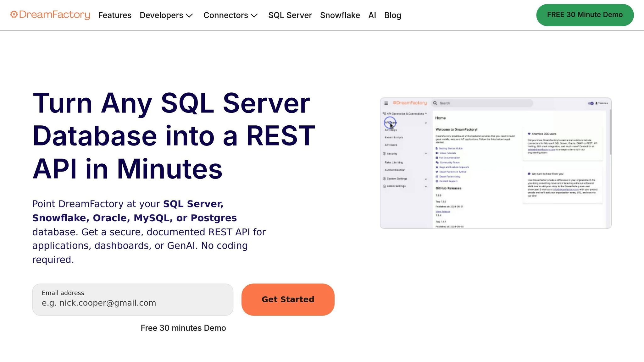
Task: Toggle the theme switch in the preview header
Action: tap(591, 103)
